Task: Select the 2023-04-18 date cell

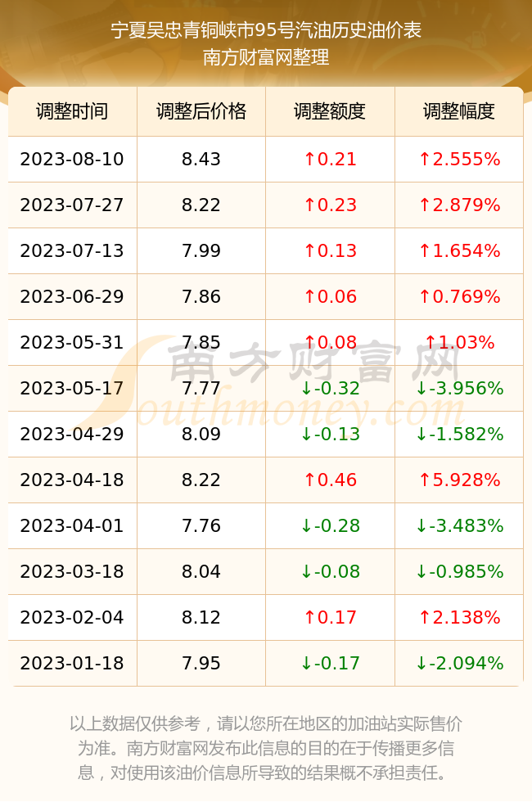Action: (x=72, y=480)
